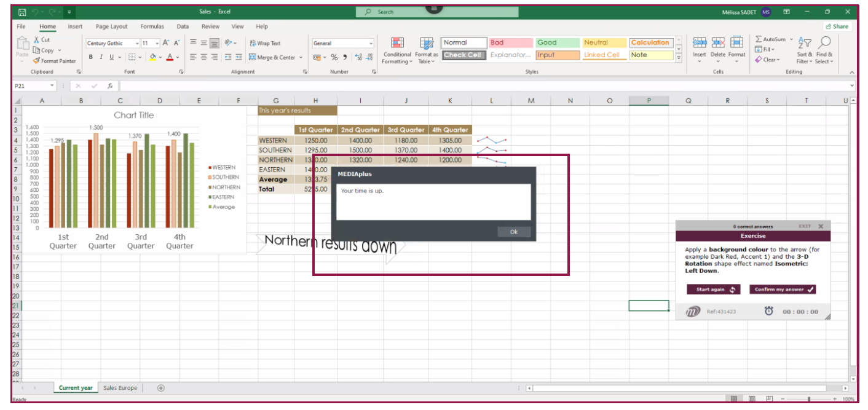Select Middle Align in Alignment group
This screenshot has height=410, width=868.
(203, 43)
